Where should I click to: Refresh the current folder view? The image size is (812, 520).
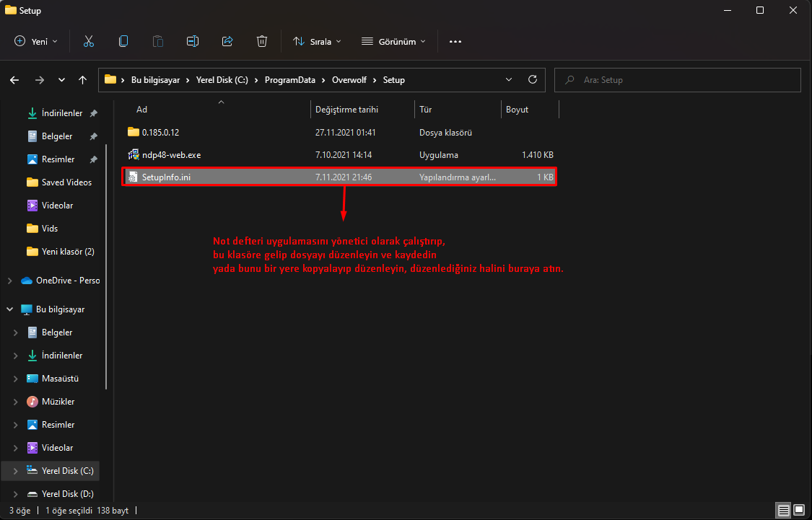[533, 79]
